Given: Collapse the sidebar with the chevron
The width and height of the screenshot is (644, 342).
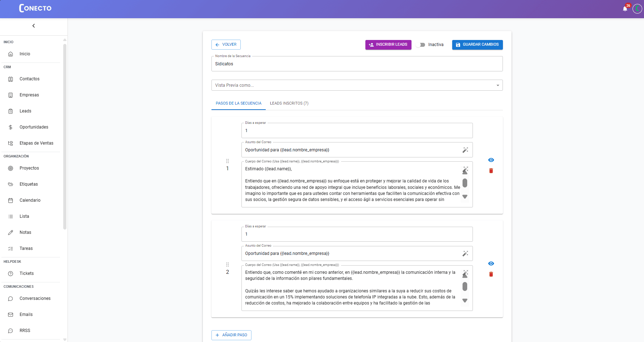Looking at the screenshot, I should pos(34,26).
